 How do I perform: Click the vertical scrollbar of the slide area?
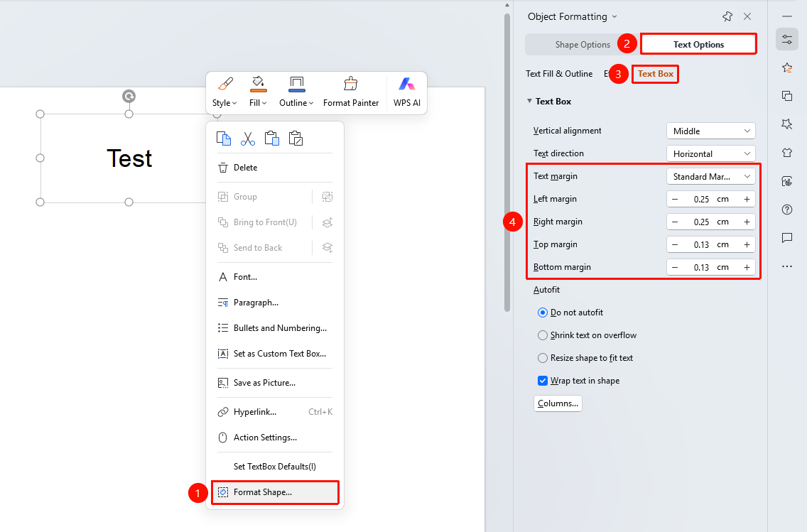pos(507,163)
